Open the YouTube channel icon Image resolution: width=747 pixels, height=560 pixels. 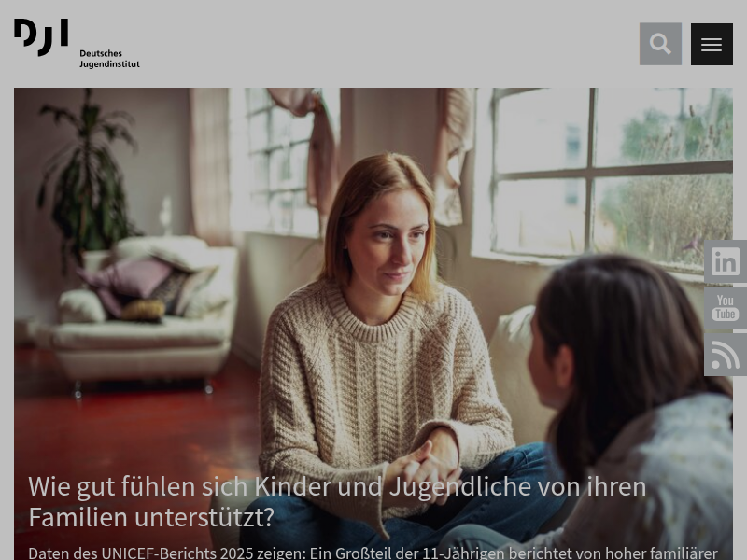[726, 308]
